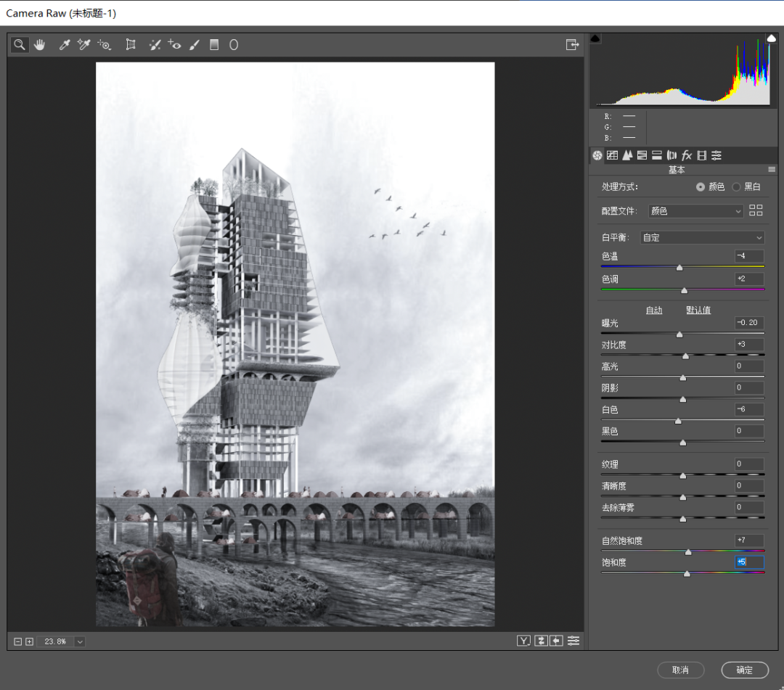Choose the Spot Removal brush tool
The width and height of the screenshot is (784, 690).
point(155,45)
